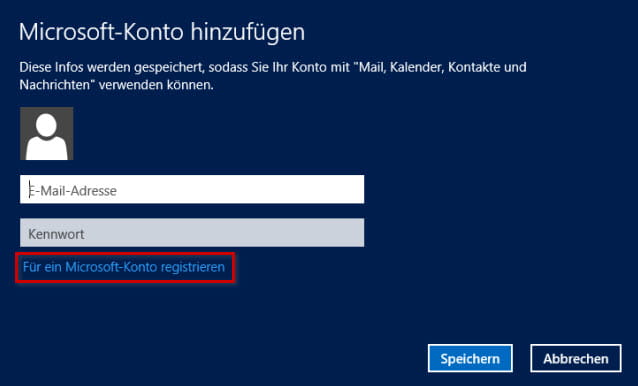This screenshot has height=386, width=638.
Task: Click the Kennwort placeholder text
Action: (56, 234)
